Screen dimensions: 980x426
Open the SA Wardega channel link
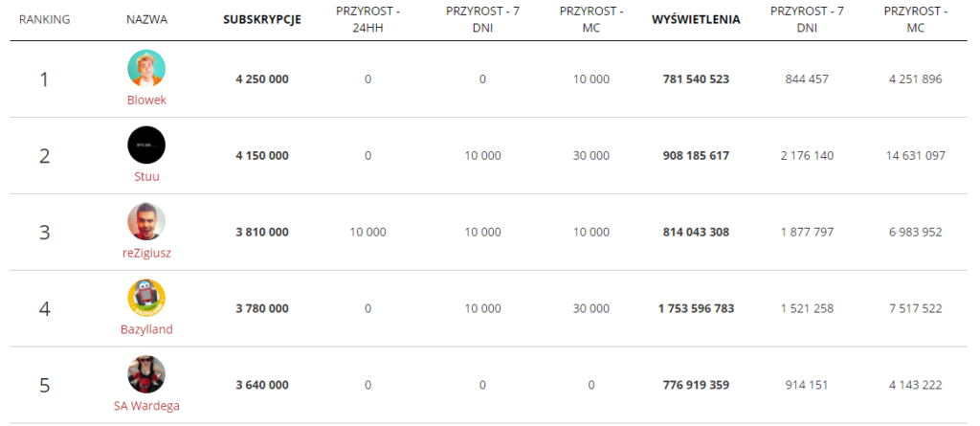tap(146, 405)
